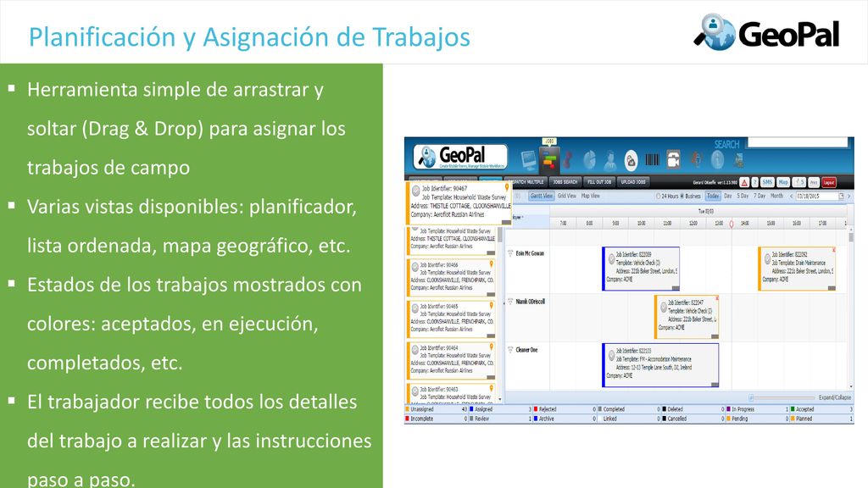Open the calendar date picker icon
The width and height of the screenshot is (868, 488).
[x=842, y=196]
